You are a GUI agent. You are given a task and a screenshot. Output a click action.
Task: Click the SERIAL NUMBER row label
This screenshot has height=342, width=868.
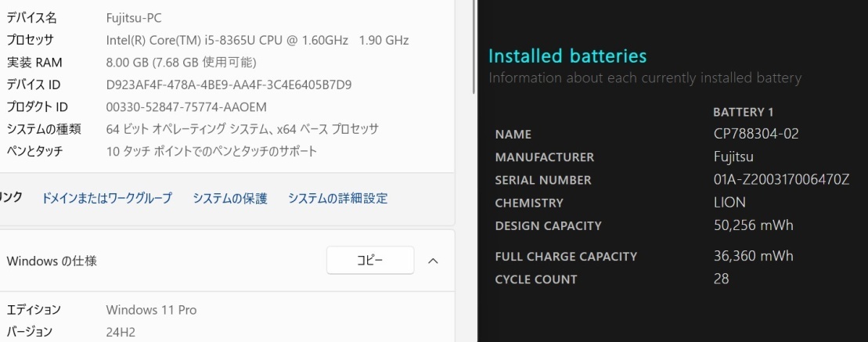[x=543, y=180]
